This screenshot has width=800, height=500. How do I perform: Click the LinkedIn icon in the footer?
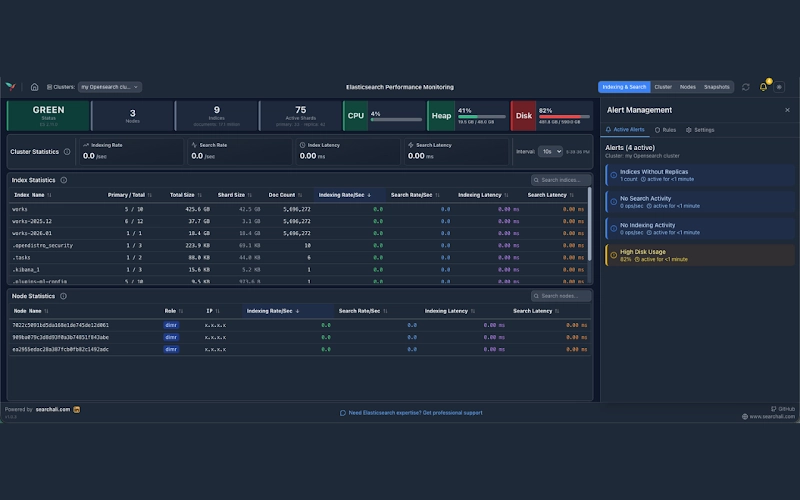point(77,409)
